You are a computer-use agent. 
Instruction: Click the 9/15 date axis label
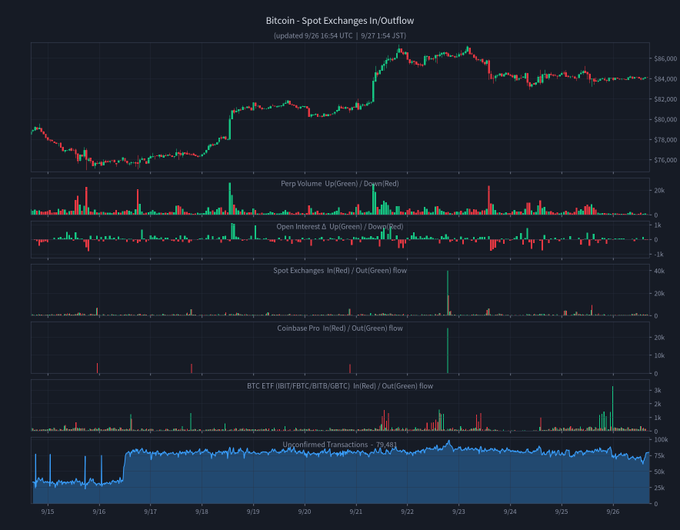point(48,511)
